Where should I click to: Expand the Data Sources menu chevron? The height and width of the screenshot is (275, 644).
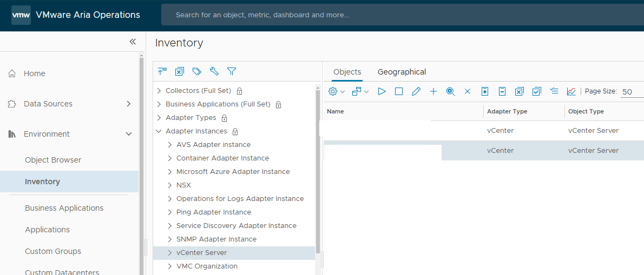point(128,104)
